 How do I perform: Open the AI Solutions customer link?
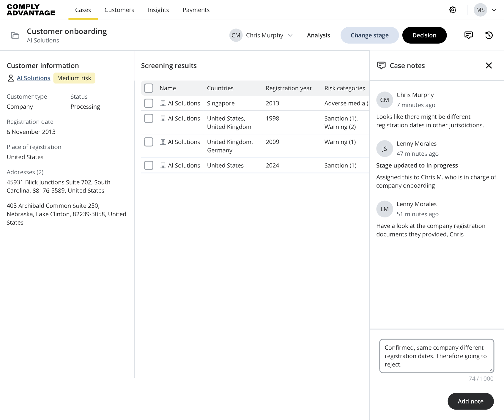[33, 78]
